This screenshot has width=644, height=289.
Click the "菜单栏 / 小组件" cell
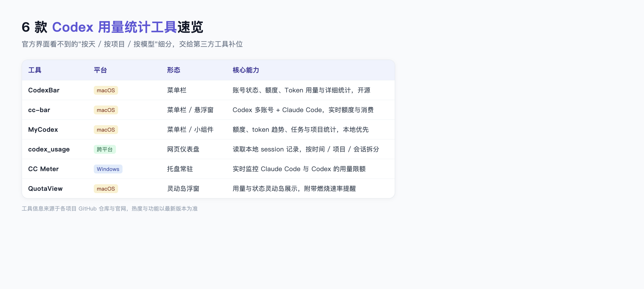[x=190, y=129]
